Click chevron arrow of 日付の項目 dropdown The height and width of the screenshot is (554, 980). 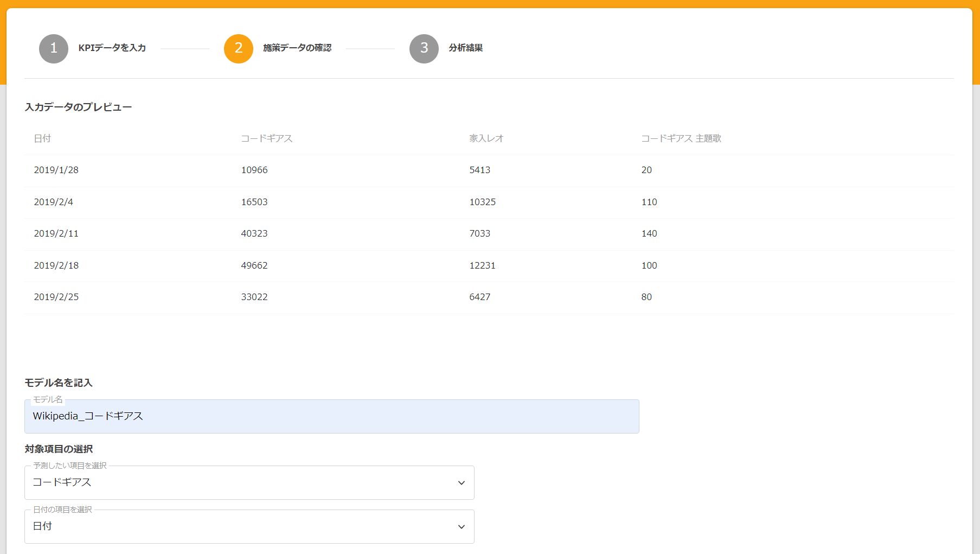pos(462,527)
